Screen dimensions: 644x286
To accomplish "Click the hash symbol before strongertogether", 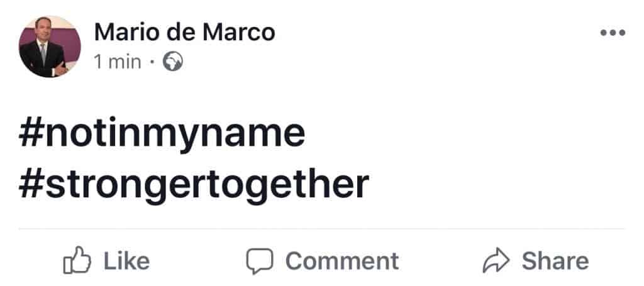I will coord(31,185).
